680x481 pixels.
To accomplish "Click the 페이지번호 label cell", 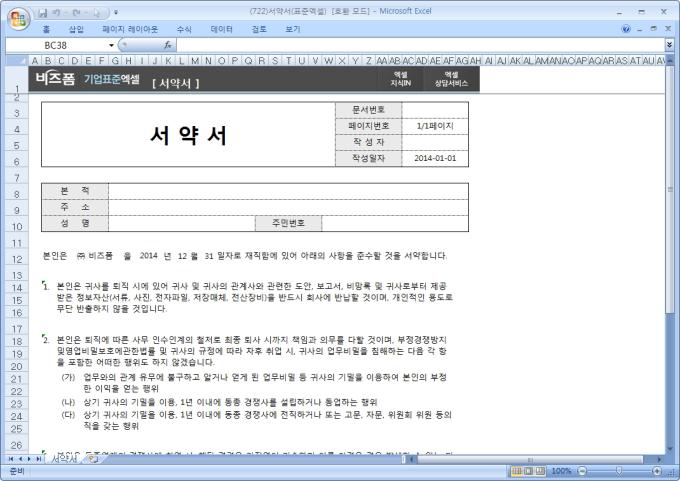I will pyautogui.click(x=369, y=126).
